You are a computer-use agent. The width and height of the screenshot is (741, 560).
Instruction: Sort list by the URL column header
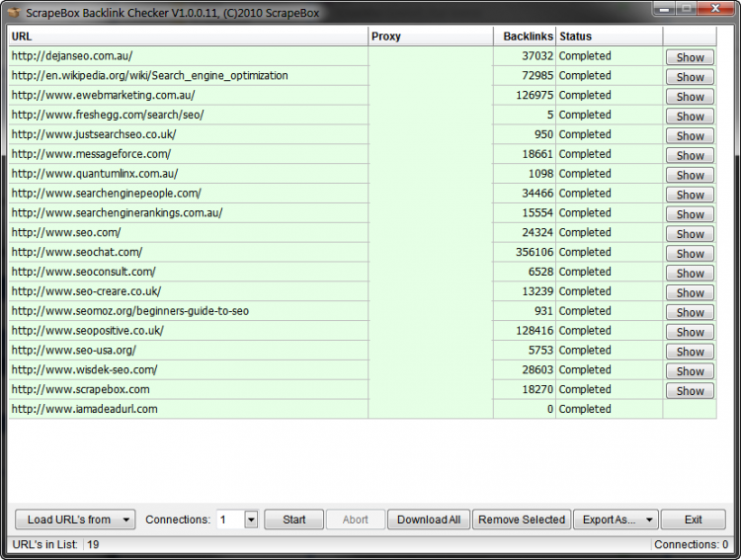click(188, 37)
